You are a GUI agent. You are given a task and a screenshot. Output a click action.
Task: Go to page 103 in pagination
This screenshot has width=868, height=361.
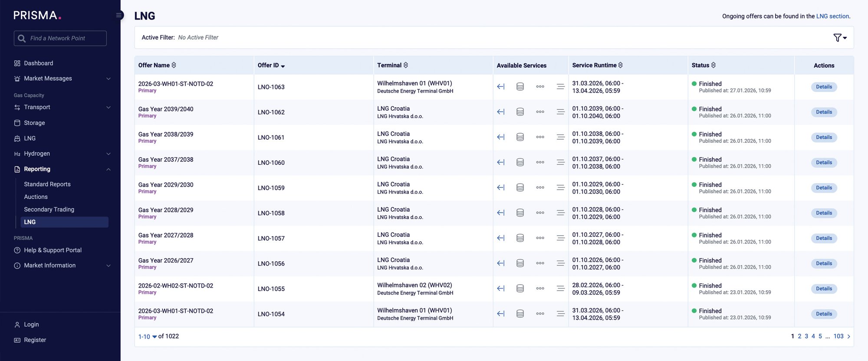(x=838, y=336)
